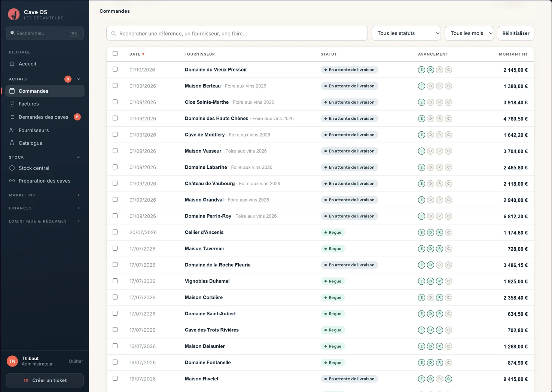Click the R step circle for Cellier d'Ancenis
Screen dimensions: 552x392
coord(439,232)
